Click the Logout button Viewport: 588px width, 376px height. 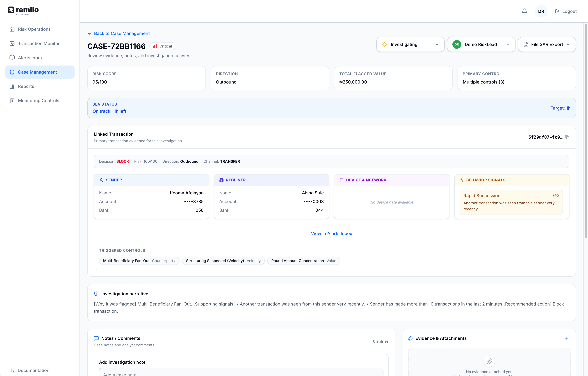coord(566,11)
